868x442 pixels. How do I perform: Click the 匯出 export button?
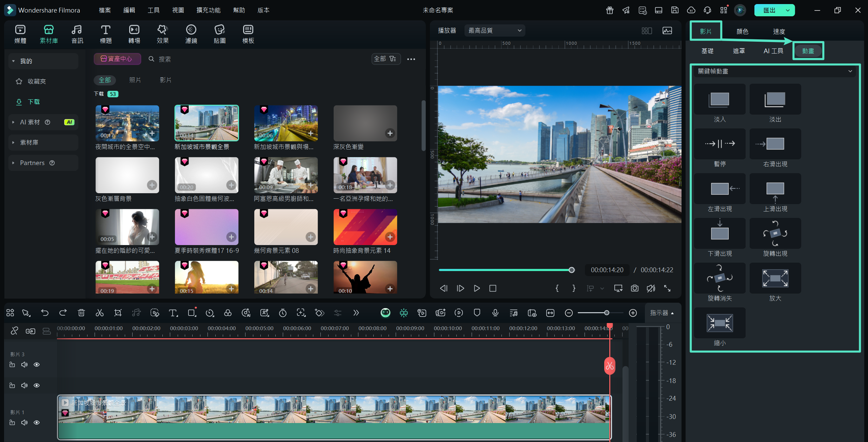click(x=769, y=10)
